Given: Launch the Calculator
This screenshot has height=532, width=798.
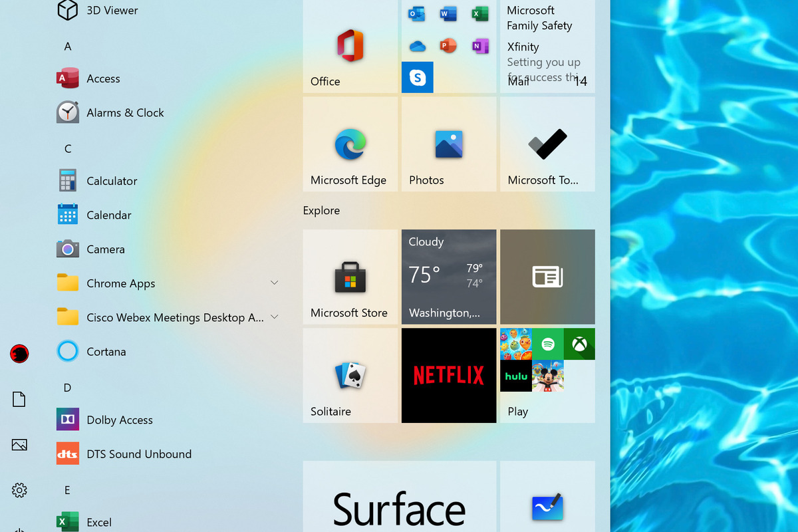Looking at the screenshot, I should [x=112, y=180].
